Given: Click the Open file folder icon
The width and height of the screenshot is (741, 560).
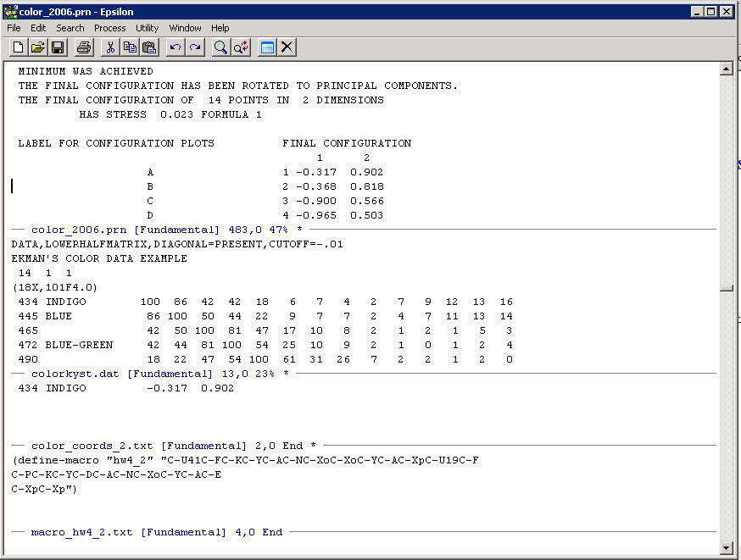Looking at the screenshot, I should [38, 47].
